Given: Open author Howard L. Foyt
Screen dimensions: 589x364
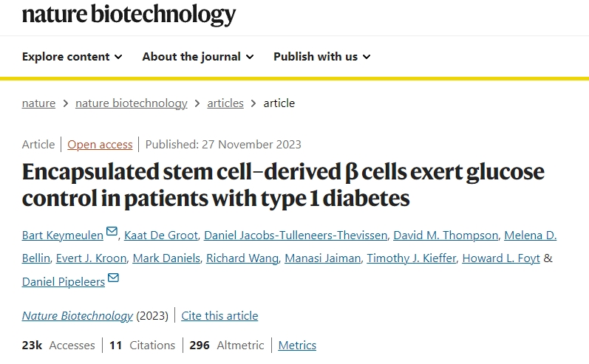Looking at the screenshot, I should pos(501,258).
